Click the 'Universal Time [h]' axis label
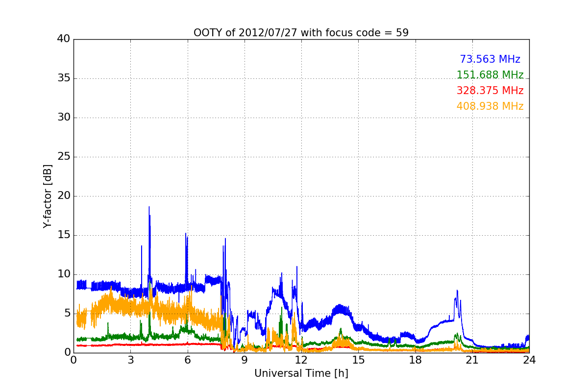The image size is (588, 392). tap(301, 373)
